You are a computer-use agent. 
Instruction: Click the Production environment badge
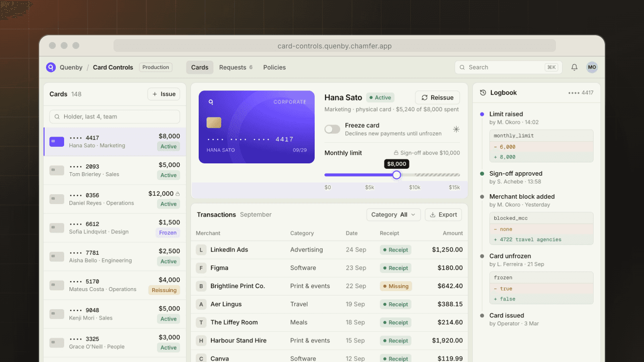pos(156,68)
